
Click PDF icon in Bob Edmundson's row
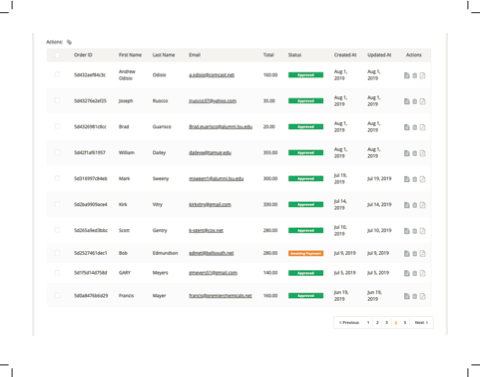click(x=423, y=254)
